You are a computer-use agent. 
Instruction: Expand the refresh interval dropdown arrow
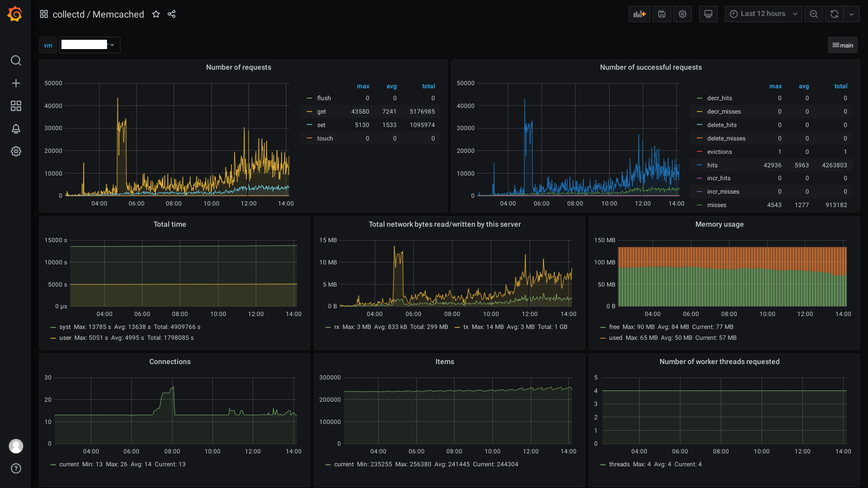(x=851, y=14)
